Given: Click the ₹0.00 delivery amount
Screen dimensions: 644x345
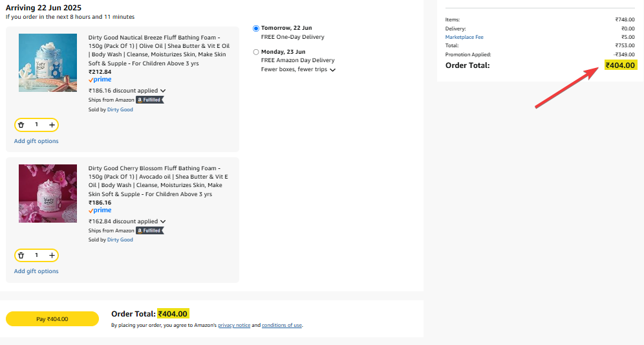Looking at the screenshot, I should (x=628, y=28).
